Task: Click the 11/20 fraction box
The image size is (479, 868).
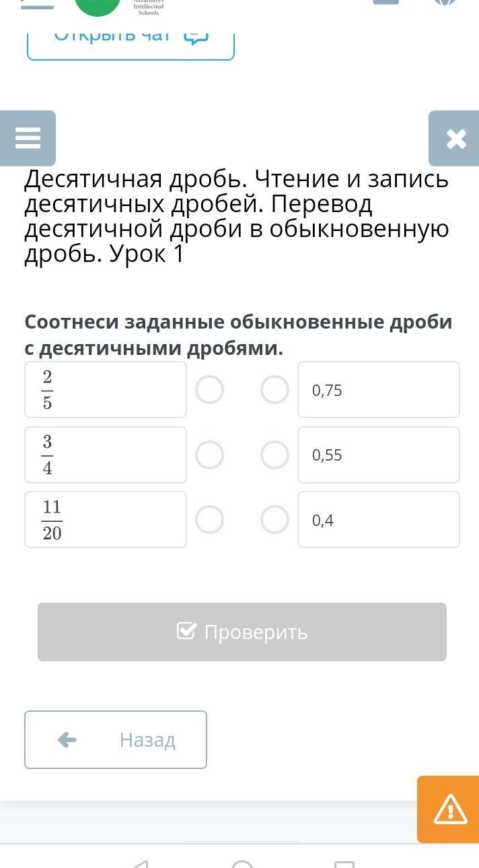Action: tap(106, 520)
